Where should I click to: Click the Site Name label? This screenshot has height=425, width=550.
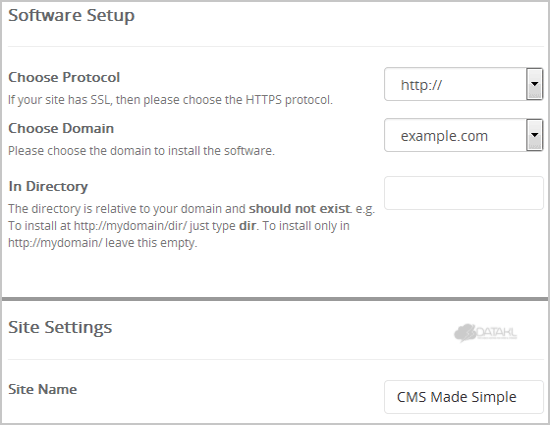coord(42,389)
